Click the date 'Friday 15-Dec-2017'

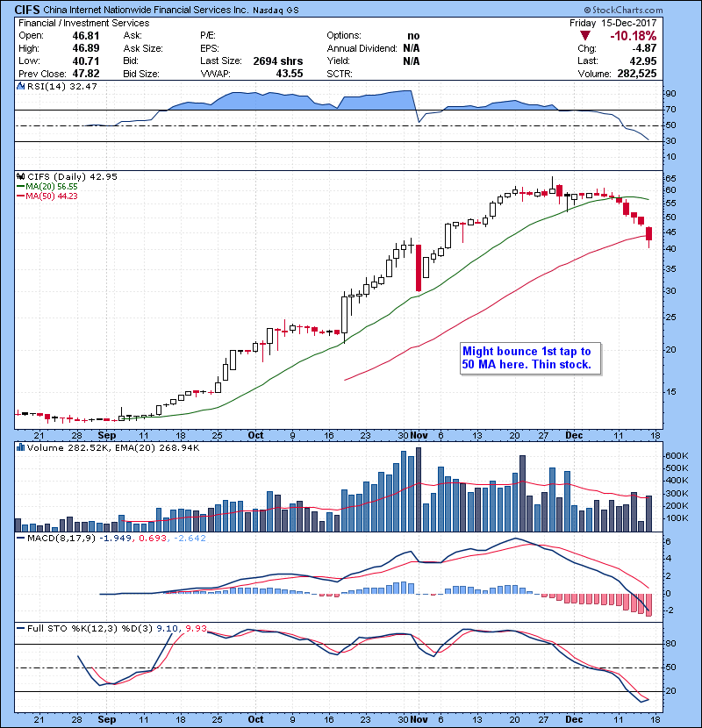(613, 23)
